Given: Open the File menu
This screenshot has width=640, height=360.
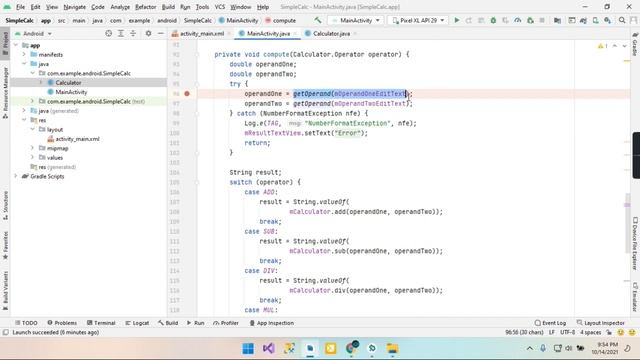Looking at the screenshot, I should tap(20, 7).
